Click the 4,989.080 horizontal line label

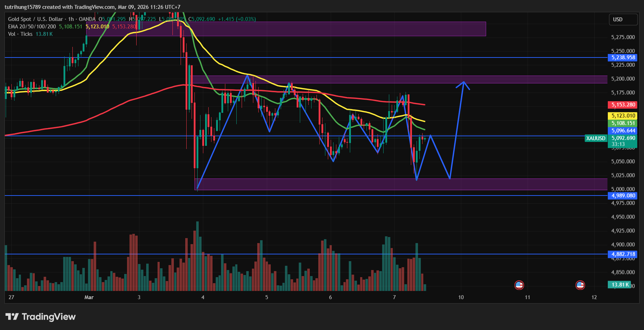pos(623,196)
